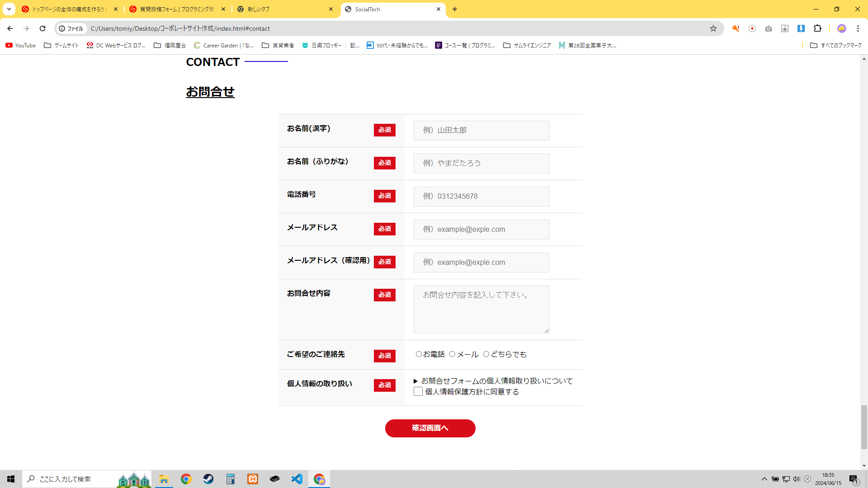Viewport: 868px width, 488px height.
Task: Expand お問合せフォームの個人情報取り扱いについて details
Action: pos(493,381)
